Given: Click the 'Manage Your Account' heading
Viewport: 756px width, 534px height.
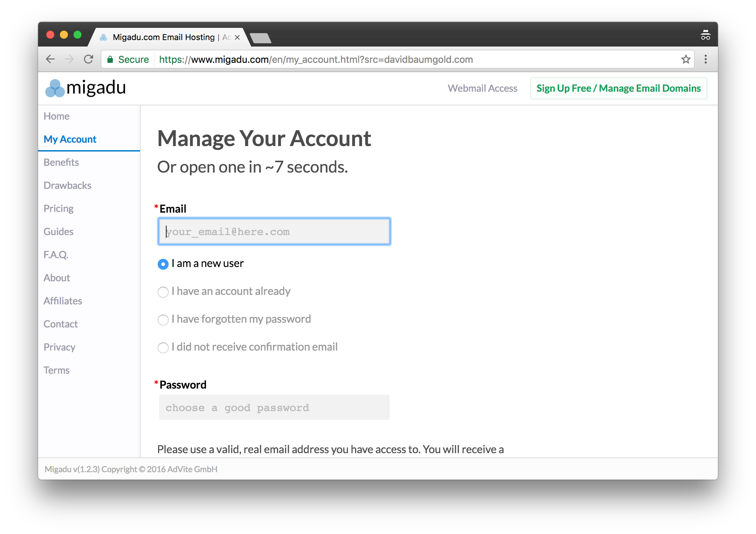Looking at the screenshot, I should coord(264,139).
